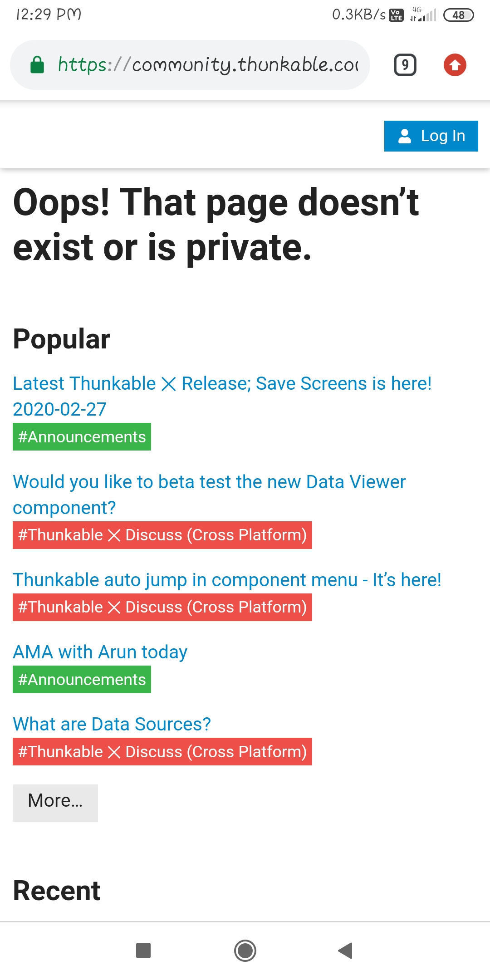
Task: Tap the battery indicator in status bar
Action: pyautogui.click(x=458, y=15)
